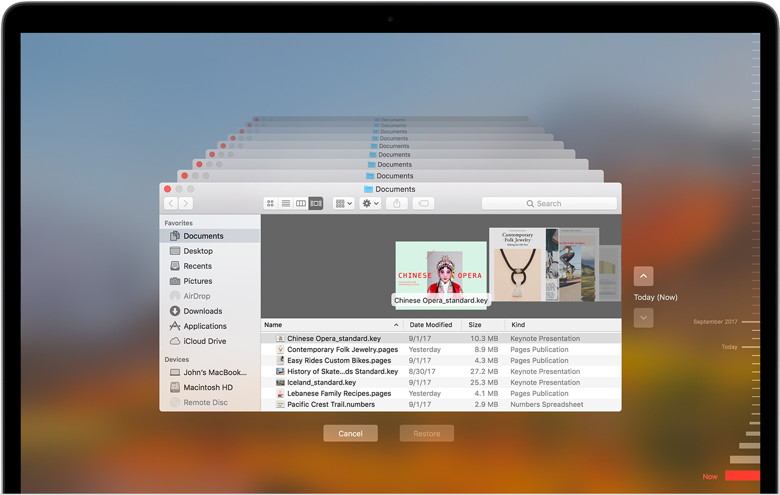Screen dimensions: 780x495
Task: Go forward with the right chevron button
Action: click(x=185, y=203)
